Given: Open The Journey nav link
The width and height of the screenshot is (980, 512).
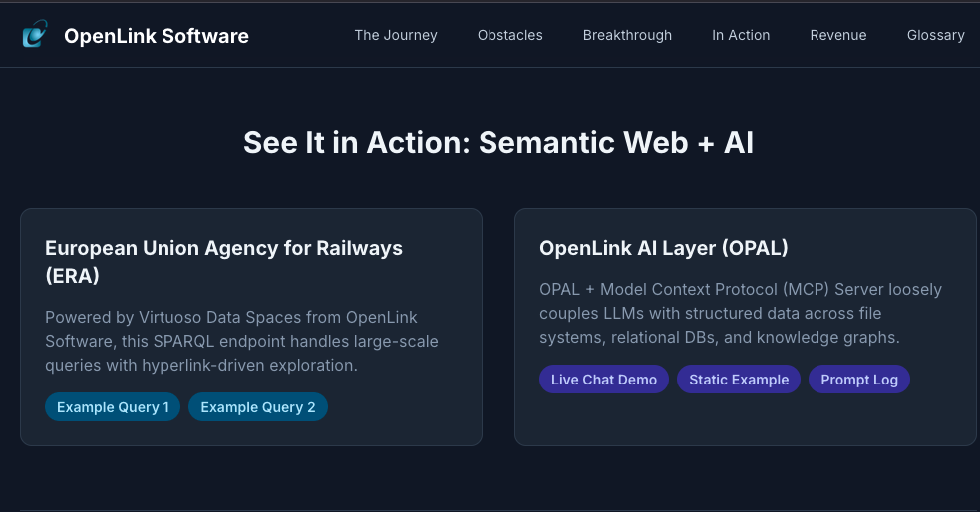Looking at the screenshot, I should (x=396, y=35).
